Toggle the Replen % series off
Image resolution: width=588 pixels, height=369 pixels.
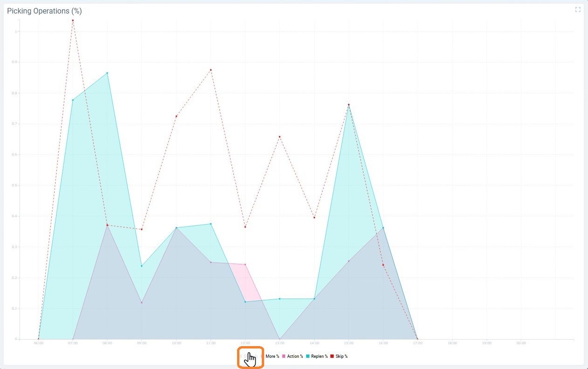(320, 356)
